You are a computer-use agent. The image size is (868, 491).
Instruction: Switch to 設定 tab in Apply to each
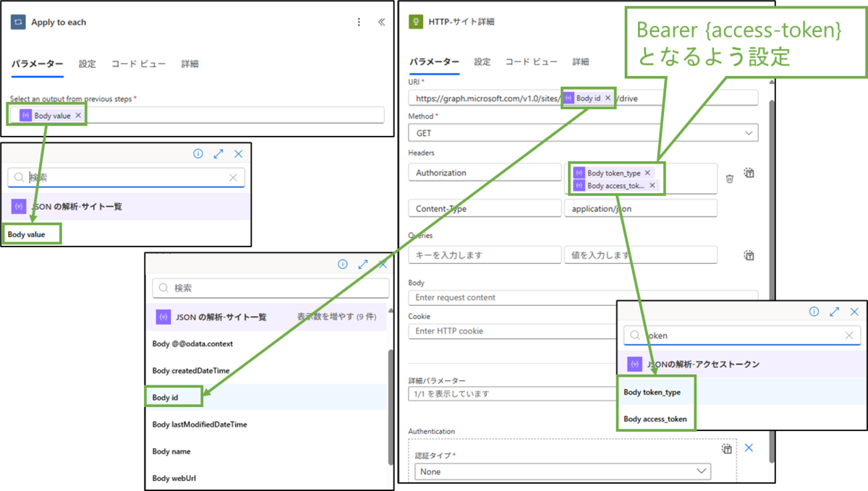87,64
